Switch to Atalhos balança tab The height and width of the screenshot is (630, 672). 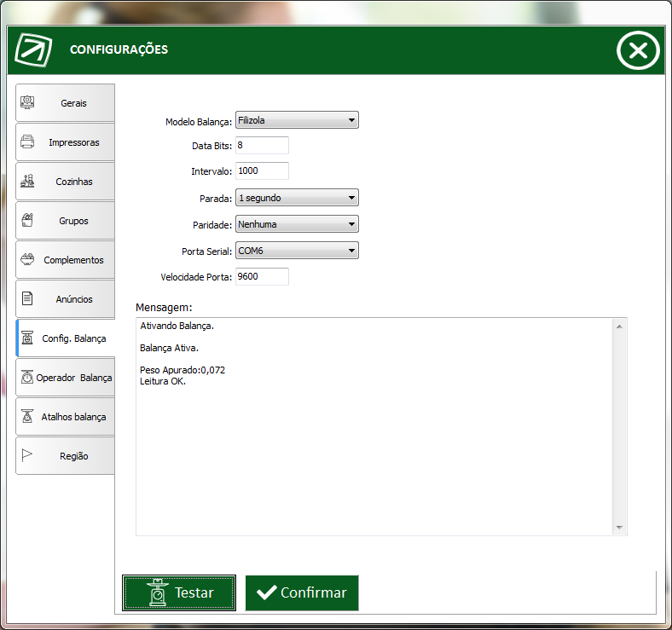65,417
